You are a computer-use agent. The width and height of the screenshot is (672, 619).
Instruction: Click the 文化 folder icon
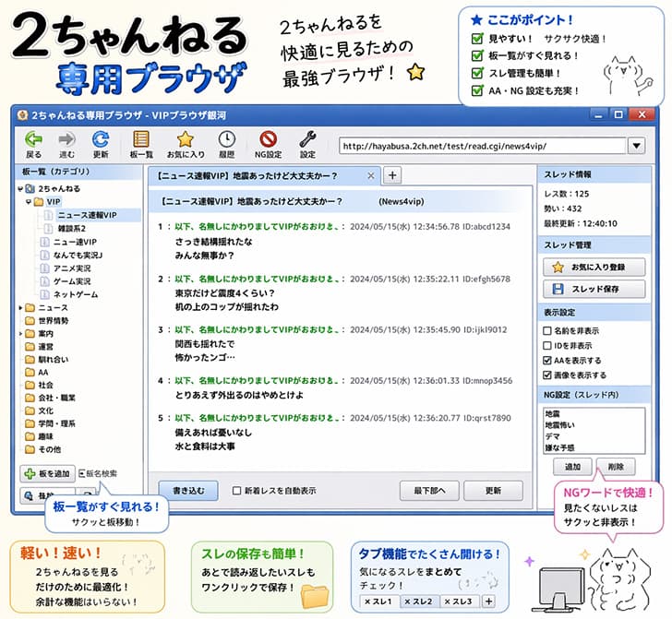(30, 411)
